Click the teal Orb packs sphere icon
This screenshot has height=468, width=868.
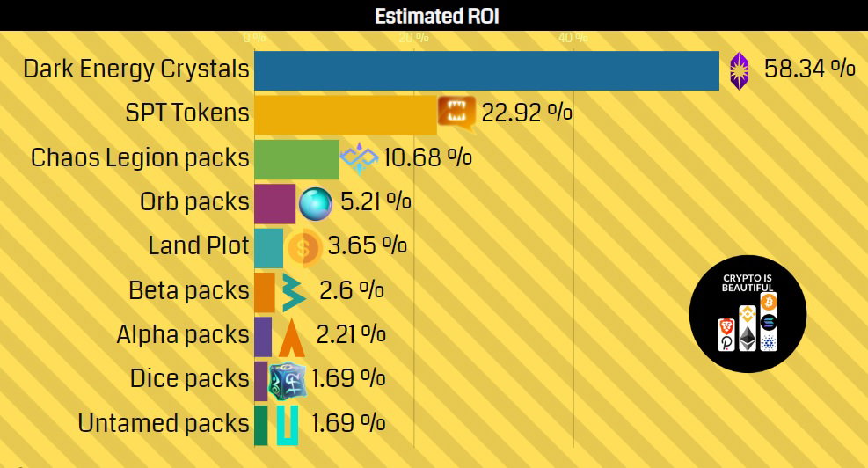click(316, 204)
